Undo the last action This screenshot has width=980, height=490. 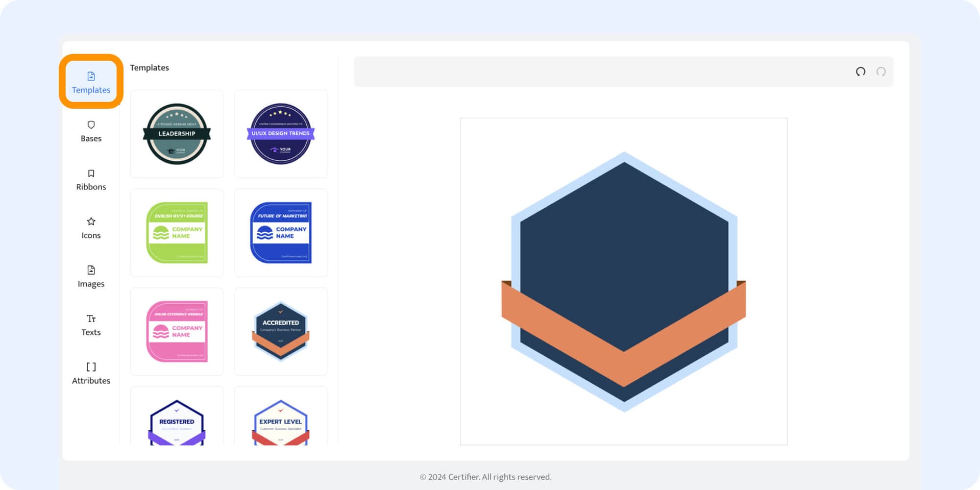click(x=861, y=72)
